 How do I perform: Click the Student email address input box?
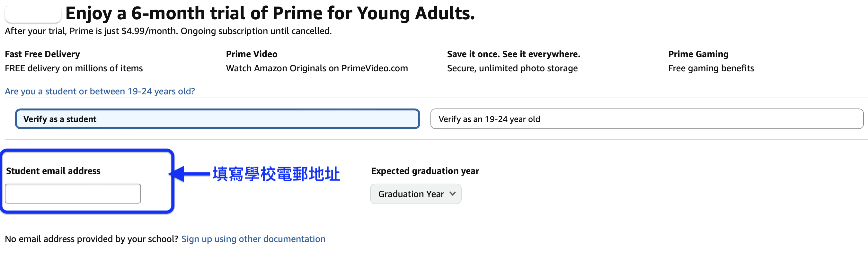(73, 194)
